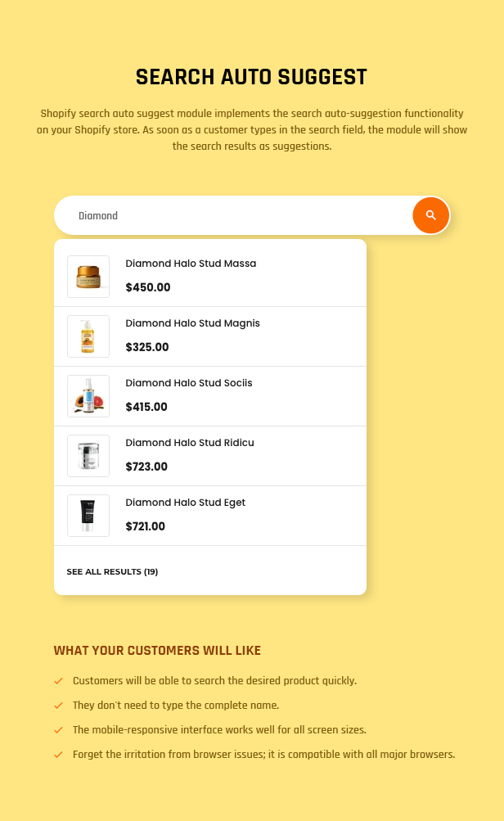Open the Diamond Halo Stud Eget thumbnail
Screen dimensions: 504x821
coord(88,516)
